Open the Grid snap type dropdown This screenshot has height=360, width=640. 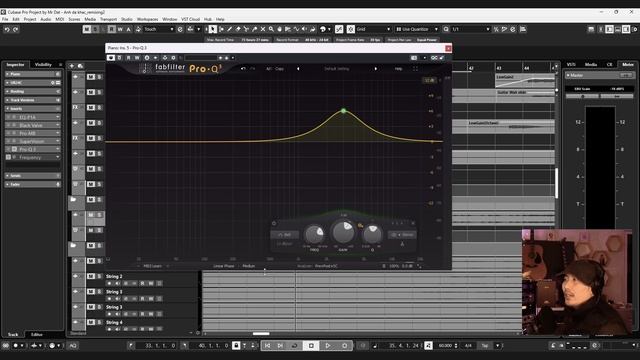click(373, 29)
